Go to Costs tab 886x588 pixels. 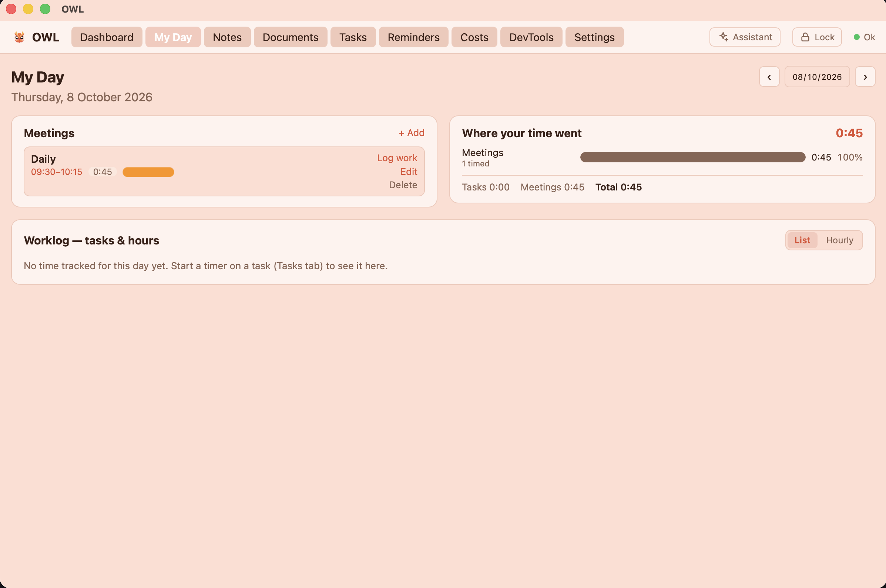click(x=474, y=37)
